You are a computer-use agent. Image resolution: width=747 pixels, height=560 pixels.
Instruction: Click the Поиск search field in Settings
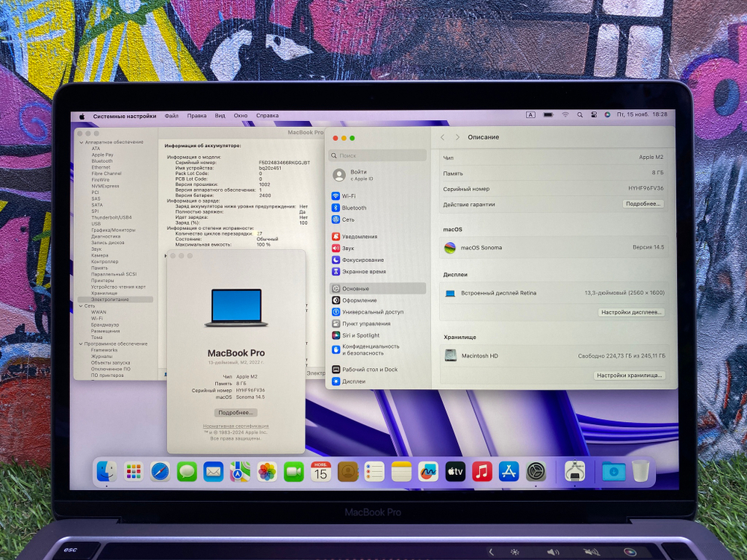(x=377, y=155)
